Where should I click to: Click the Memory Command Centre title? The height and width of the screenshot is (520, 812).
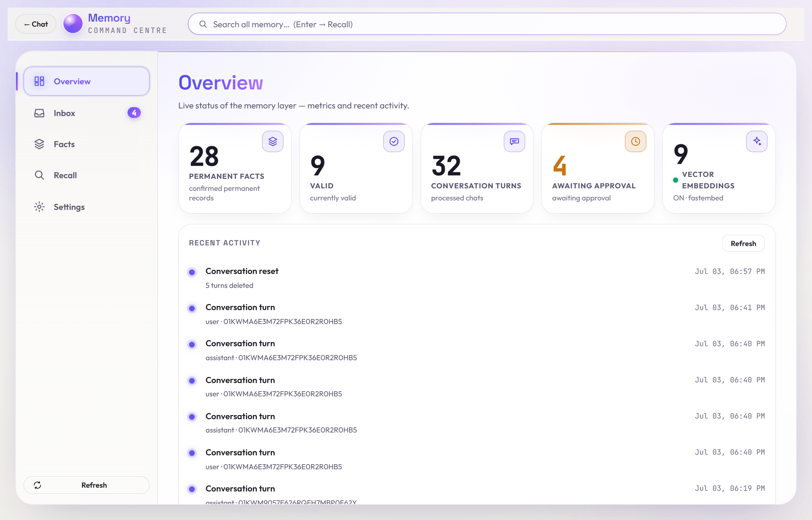(x=127, y=23)
